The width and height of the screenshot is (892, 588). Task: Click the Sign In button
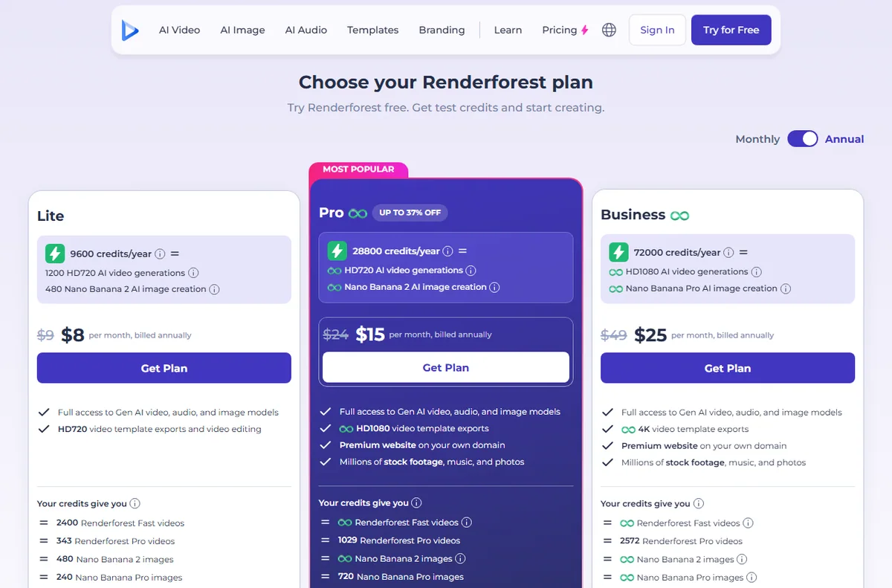point(657,30)
